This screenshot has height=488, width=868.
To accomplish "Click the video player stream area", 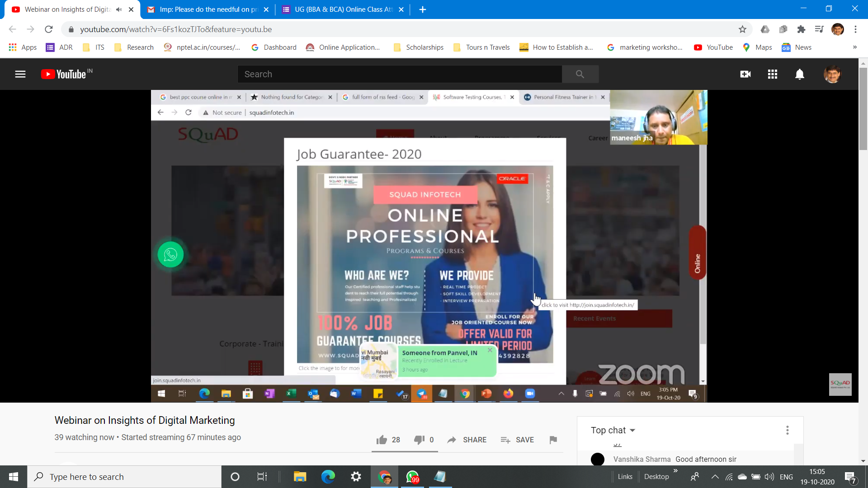I will (x=429, y=246).
